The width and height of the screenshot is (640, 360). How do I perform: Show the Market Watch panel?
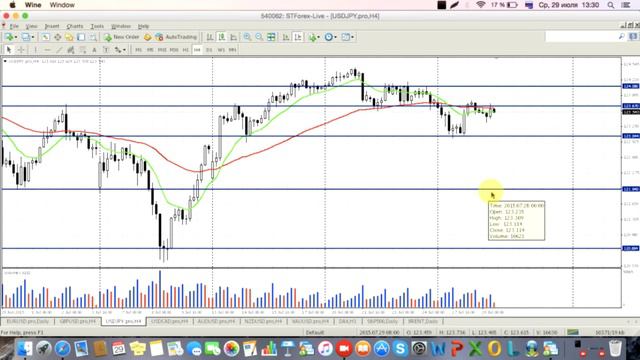[45, 37]
